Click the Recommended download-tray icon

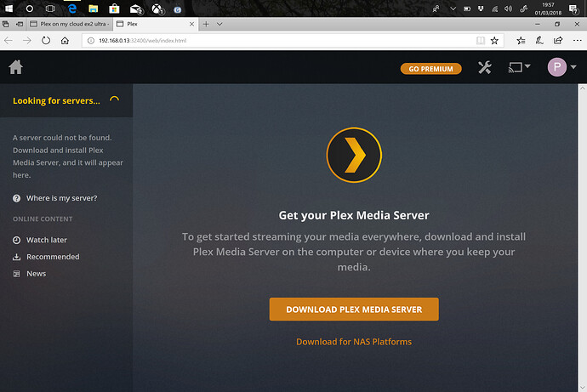coord(16,257)
